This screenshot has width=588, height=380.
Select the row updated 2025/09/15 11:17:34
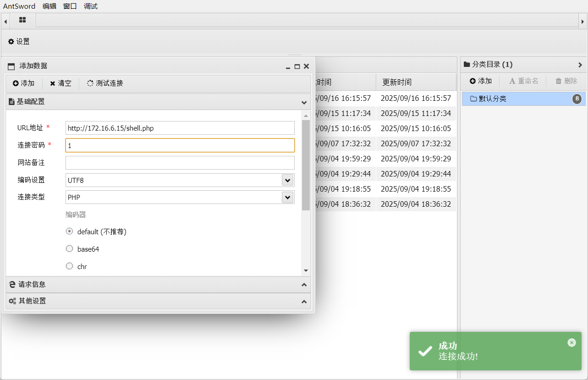[385, 113]
